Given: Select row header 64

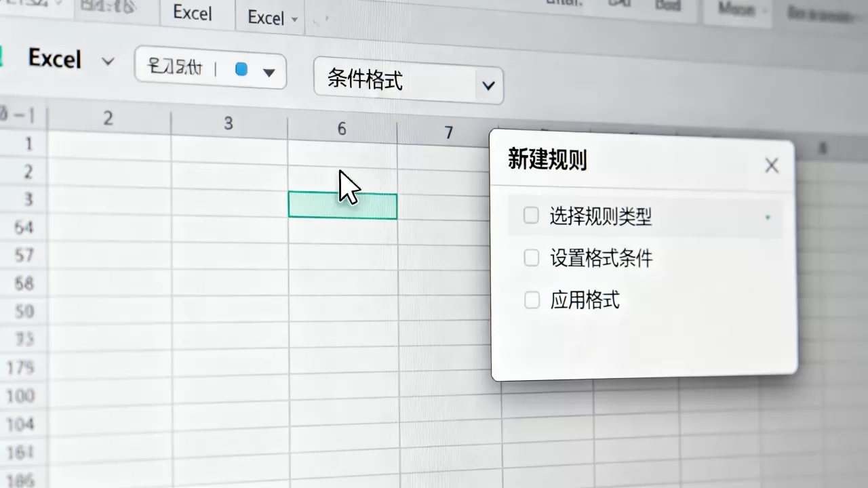Looking at the screenshot, I should tap(24, 227).
